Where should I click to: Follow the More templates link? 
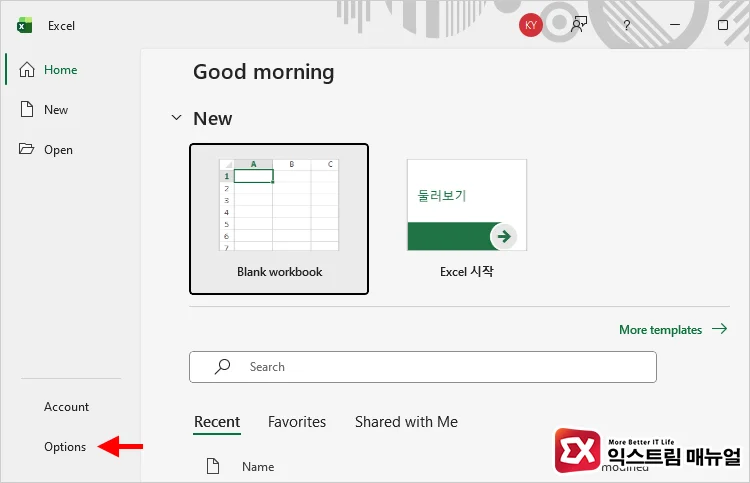click(x=673, y=330)
